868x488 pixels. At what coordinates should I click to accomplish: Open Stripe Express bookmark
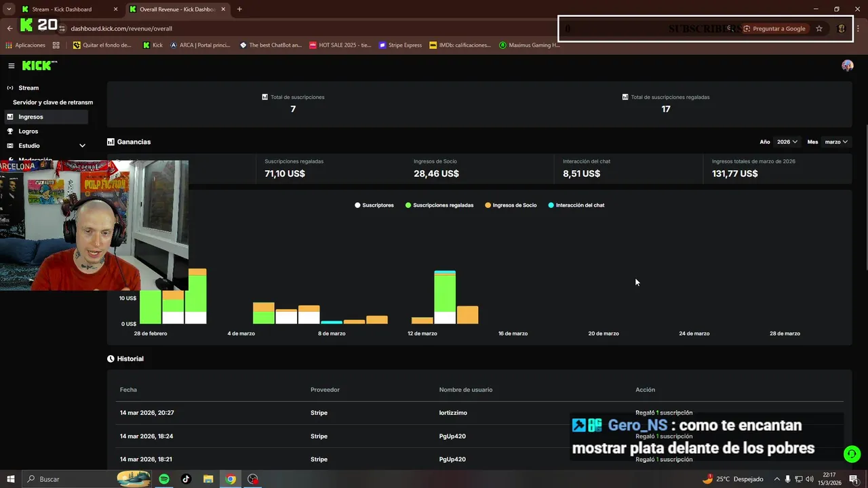point(400,45)
